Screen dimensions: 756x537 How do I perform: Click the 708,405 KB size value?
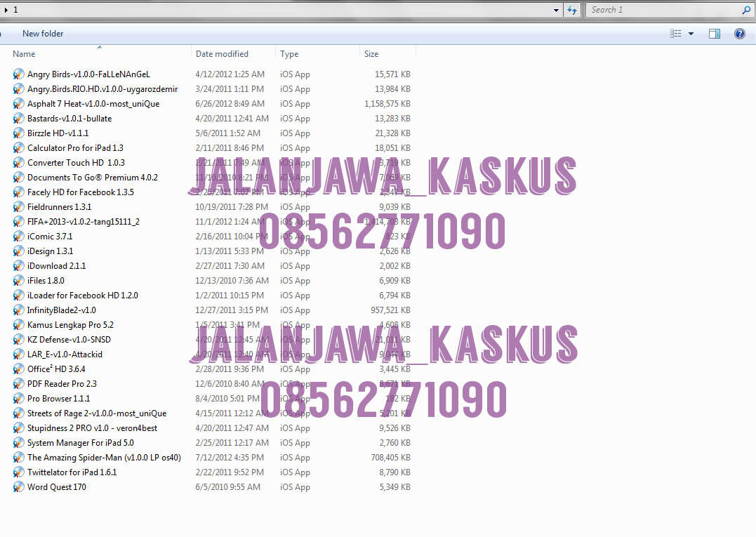coord(390,458)
